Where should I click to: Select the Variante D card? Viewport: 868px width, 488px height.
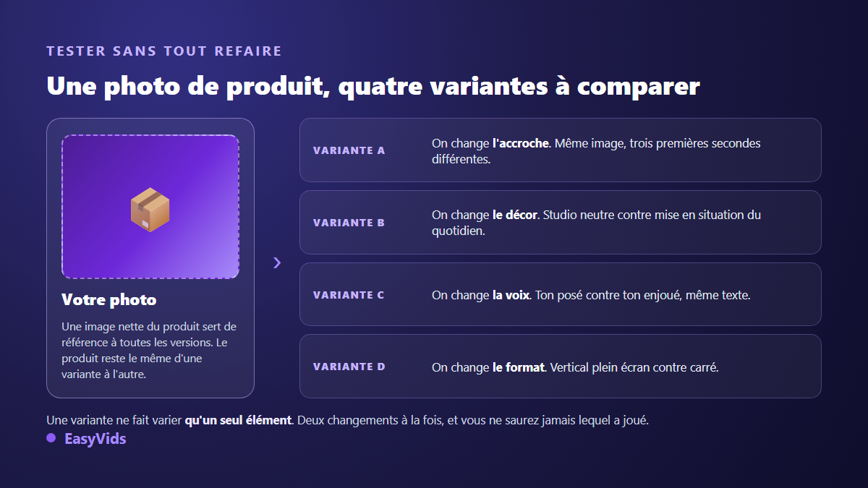coord(561,367)
